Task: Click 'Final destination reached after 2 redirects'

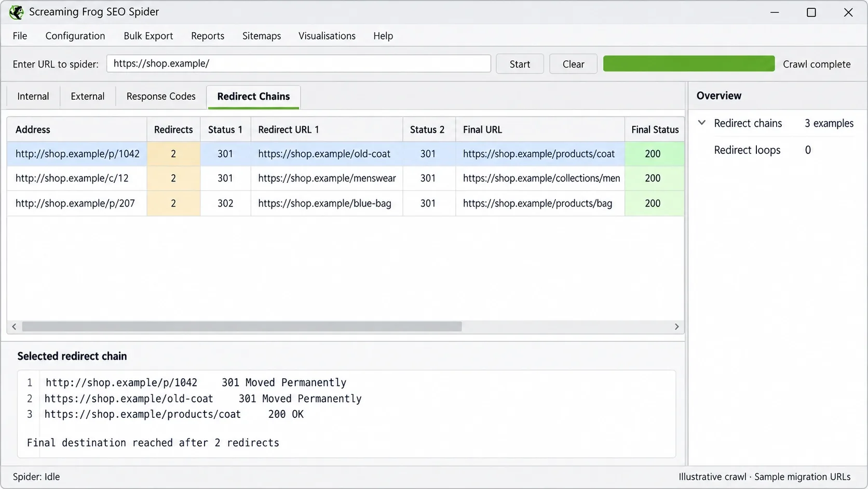Action: pos(153,443)
